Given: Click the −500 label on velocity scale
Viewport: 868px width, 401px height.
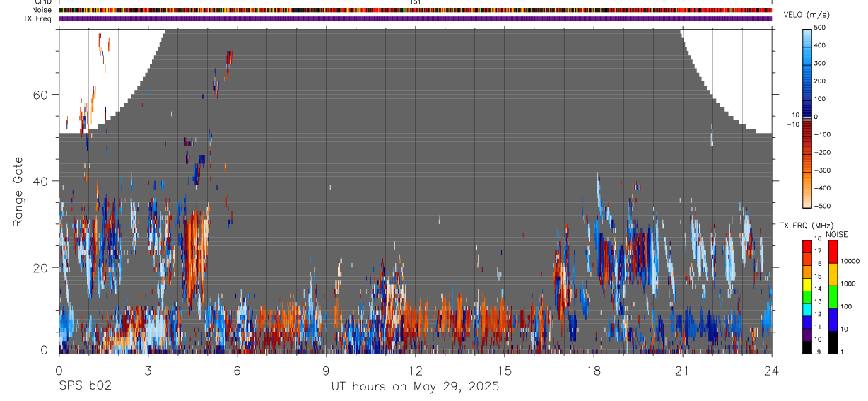Looking at the screenshot, I should (x=821, y=207).
